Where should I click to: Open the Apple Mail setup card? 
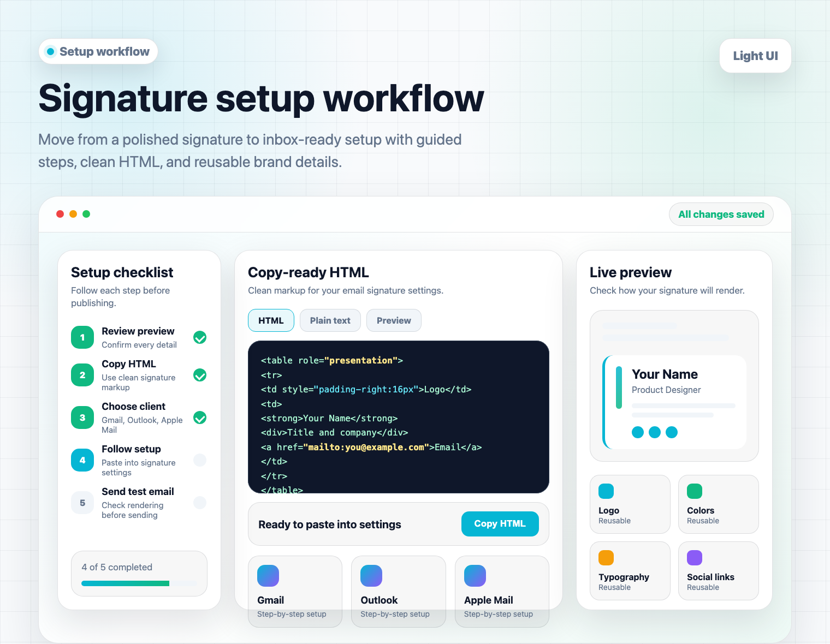(502, 592)
